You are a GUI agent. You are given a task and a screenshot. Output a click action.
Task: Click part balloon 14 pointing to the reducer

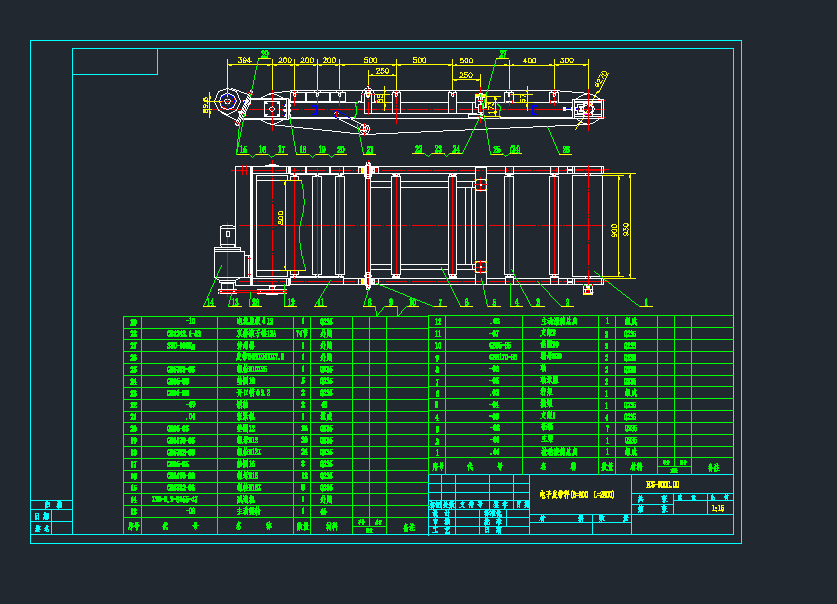click(212, 299)
